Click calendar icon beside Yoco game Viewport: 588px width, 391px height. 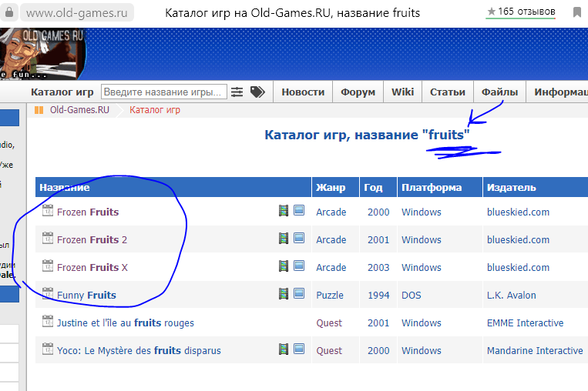[x=48, y=349]
